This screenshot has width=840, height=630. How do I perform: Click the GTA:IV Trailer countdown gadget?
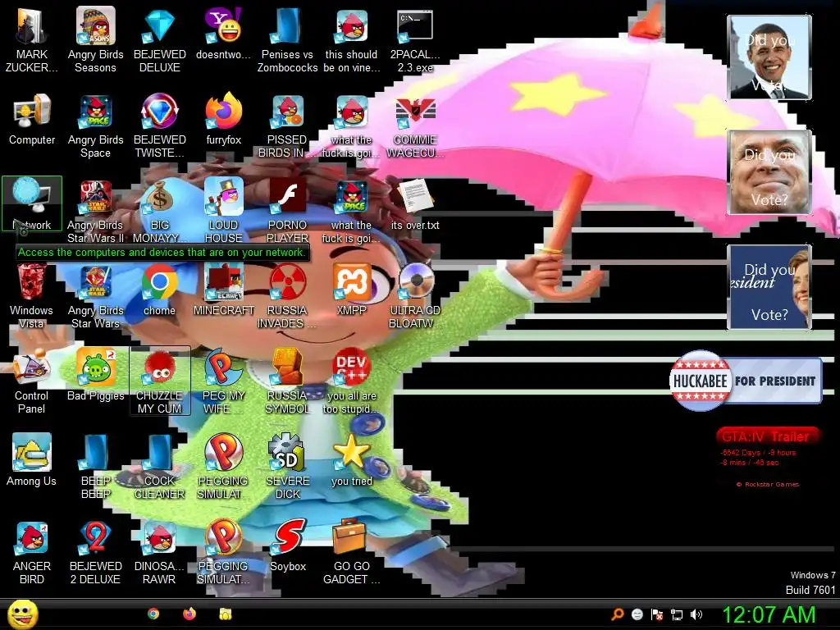coord(769,458)
